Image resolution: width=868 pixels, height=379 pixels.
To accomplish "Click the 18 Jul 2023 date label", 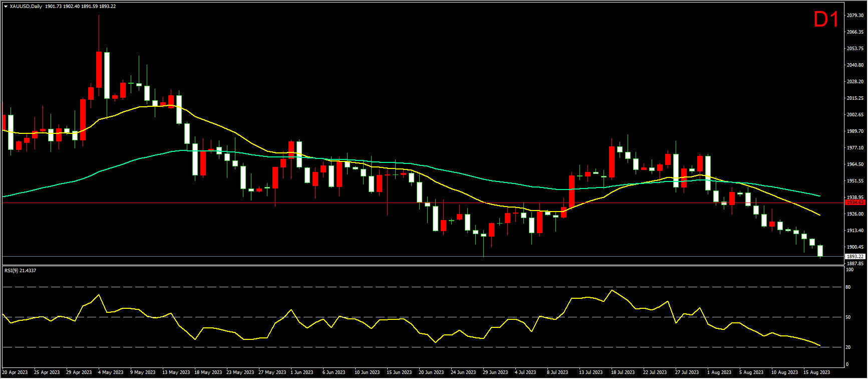I will (x=624, y=372).
